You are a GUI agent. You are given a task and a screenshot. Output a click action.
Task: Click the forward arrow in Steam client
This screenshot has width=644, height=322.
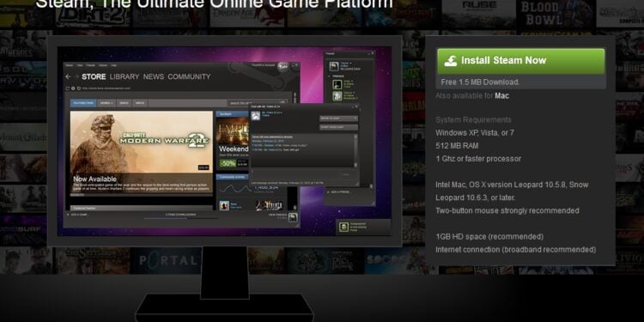[76, 76]
